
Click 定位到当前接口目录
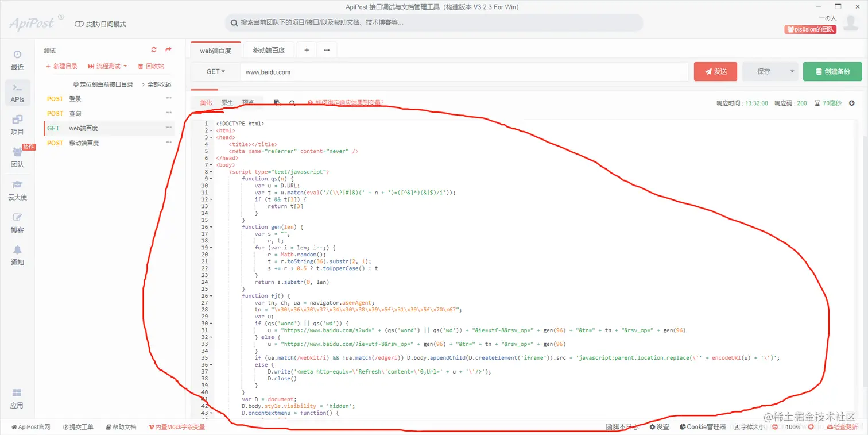[103, 84]
